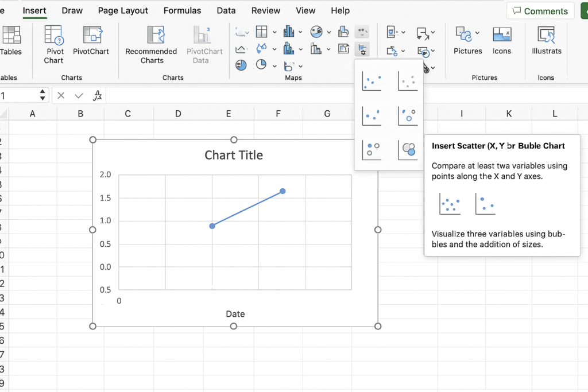
Task: Select the first scatter chart thumbnail
Action: click(x=372, y=81)
